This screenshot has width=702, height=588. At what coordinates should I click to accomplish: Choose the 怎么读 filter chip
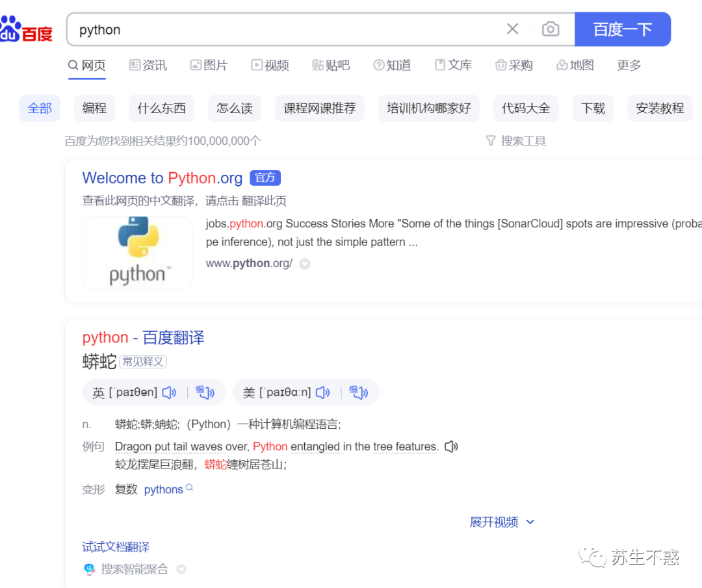point(235,109)
